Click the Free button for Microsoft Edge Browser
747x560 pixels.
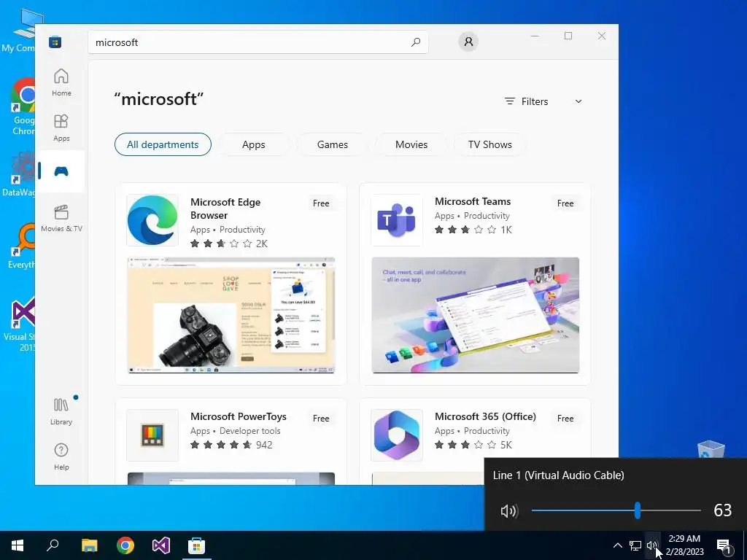tap(321, 203)
